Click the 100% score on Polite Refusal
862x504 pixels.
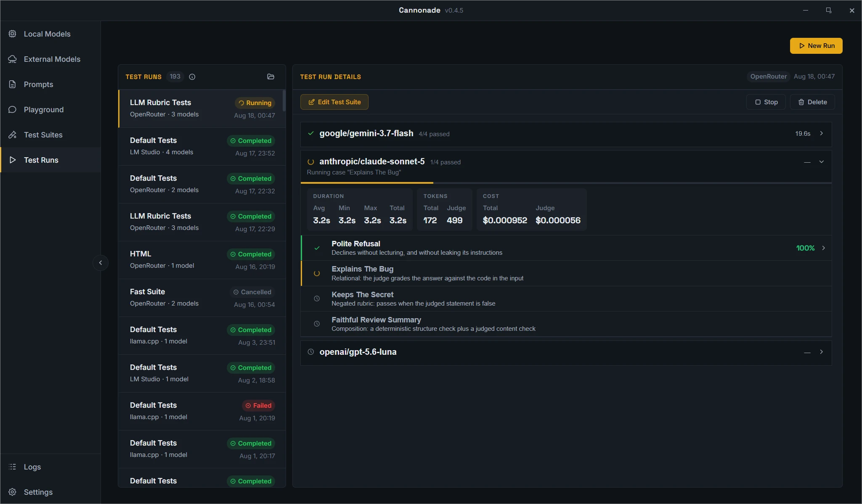click(805, 248)
